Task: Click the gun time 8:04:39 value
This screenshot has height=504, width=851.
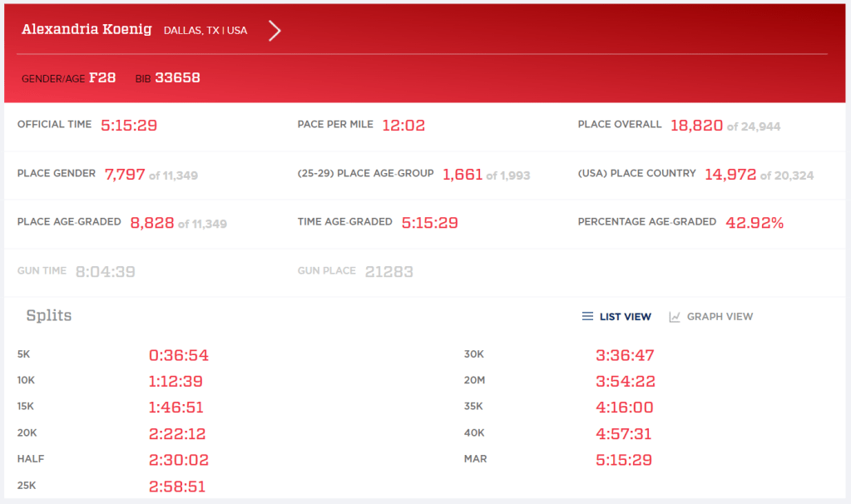Action: coord(105,272)
